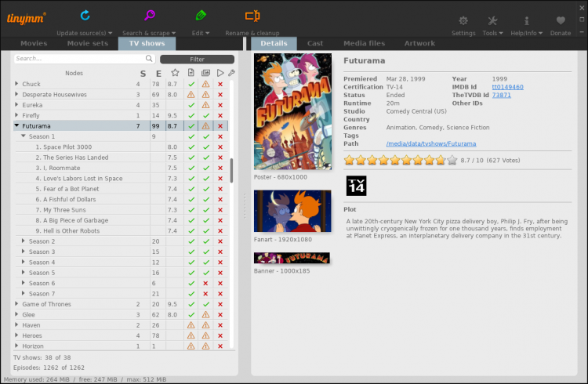The image size is (588, 384).
Task: Click the Help/Info question mark icon
Action: [x=527, y=21]
